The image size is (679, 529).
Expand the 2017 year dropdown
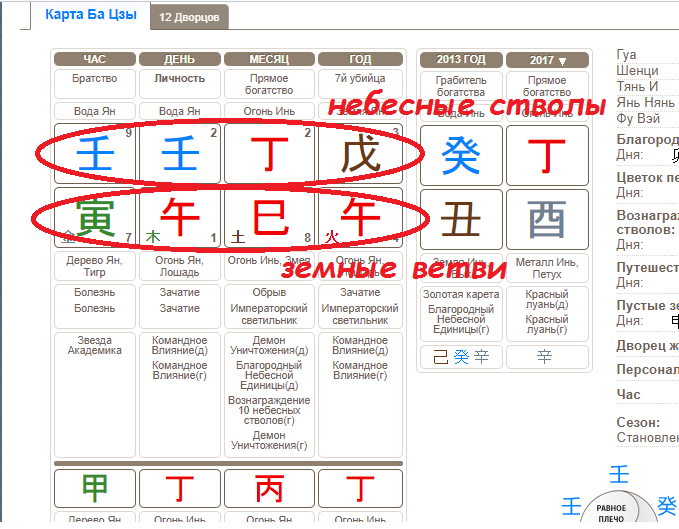coord(547,60)
